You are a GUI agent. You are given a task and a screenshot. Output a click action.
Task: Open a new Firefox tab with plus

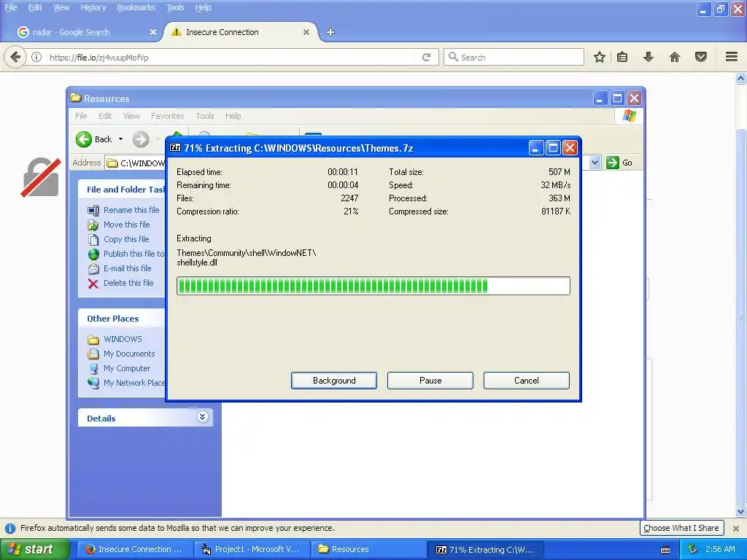[330, 32]
